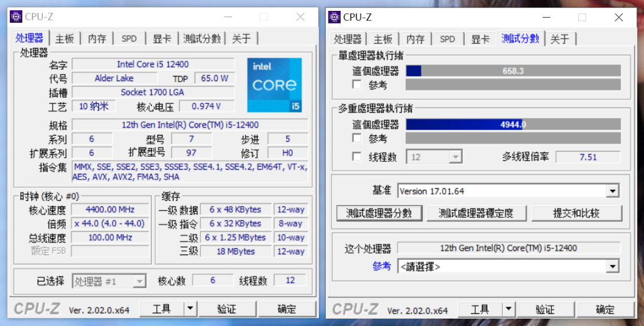Minimize the left CPU-Z processor window
This screenshot has width=644, height=326.
point(228,17)
